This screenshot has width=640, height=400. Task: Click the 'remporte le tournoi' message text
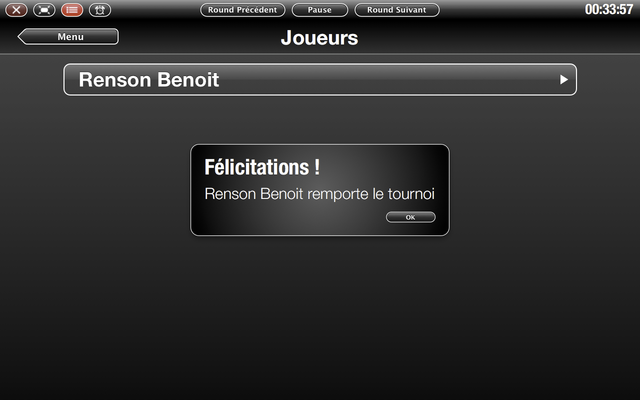371,194
